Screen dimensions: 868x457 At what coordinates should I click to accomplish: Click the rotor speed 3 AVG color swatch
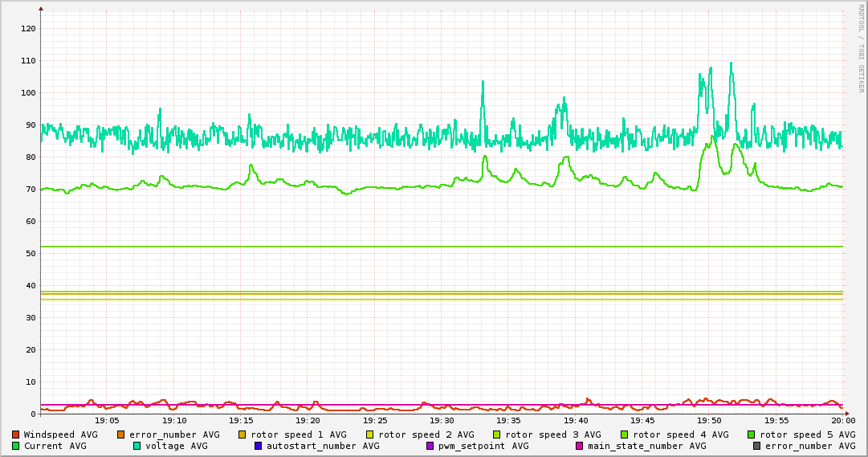pyautogui.click(x=497, y=435)
